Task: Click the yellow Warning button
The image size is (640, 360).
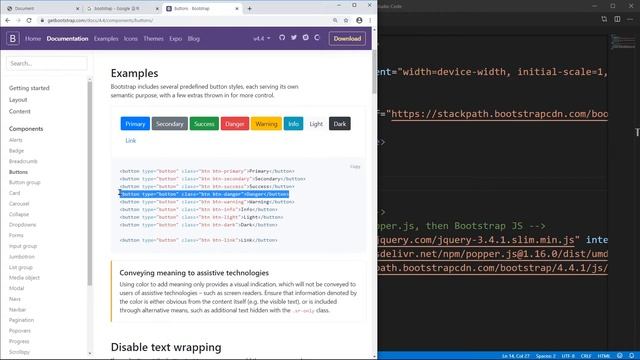Action: [x=266, y=124]
